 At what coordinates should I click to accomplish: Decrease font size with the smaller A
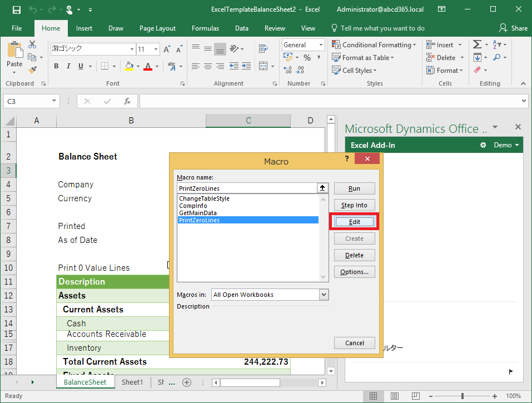click(x=179, y=49)
